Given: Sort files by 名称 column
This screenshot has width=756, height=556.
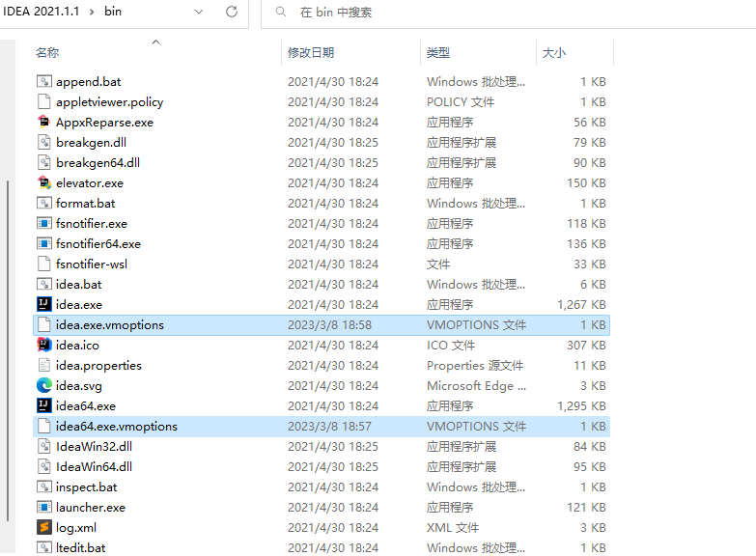Looking at the screenshot, I should click(47, 52).
